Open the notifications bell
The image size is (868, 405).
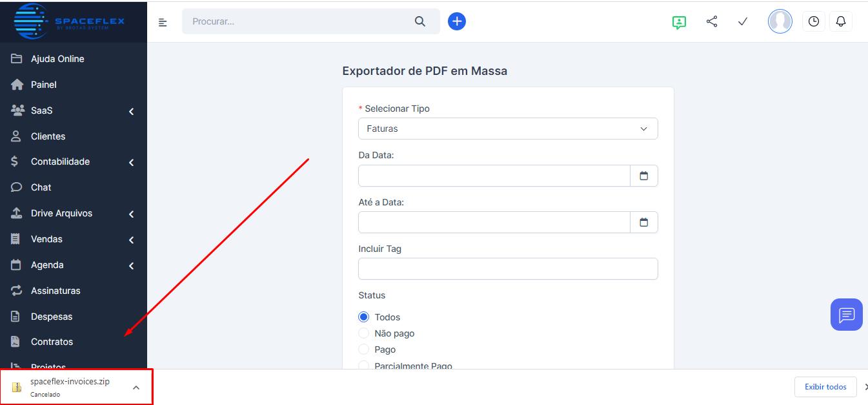[x=841, y=21]
